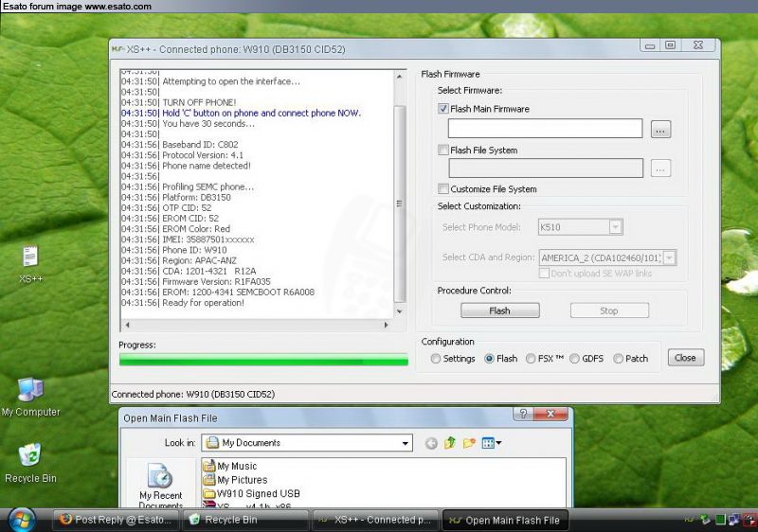Toggle Don't upload SE WAP links checkbox
758x532 pixels.
(x=544, y=274)
